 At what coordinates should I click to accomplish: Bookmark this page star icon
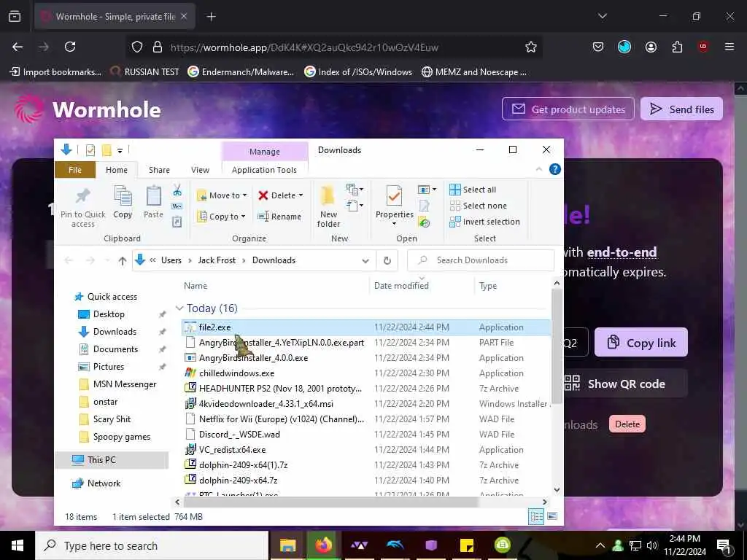tap(531, 47)
